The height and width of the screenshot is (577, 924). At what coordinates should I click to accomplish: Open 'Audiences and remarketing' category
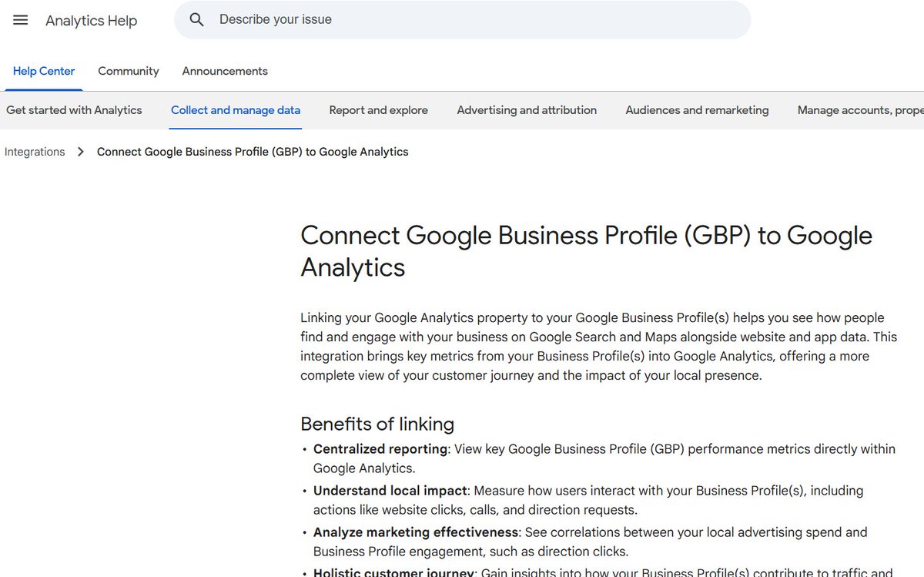click(697, 110)
